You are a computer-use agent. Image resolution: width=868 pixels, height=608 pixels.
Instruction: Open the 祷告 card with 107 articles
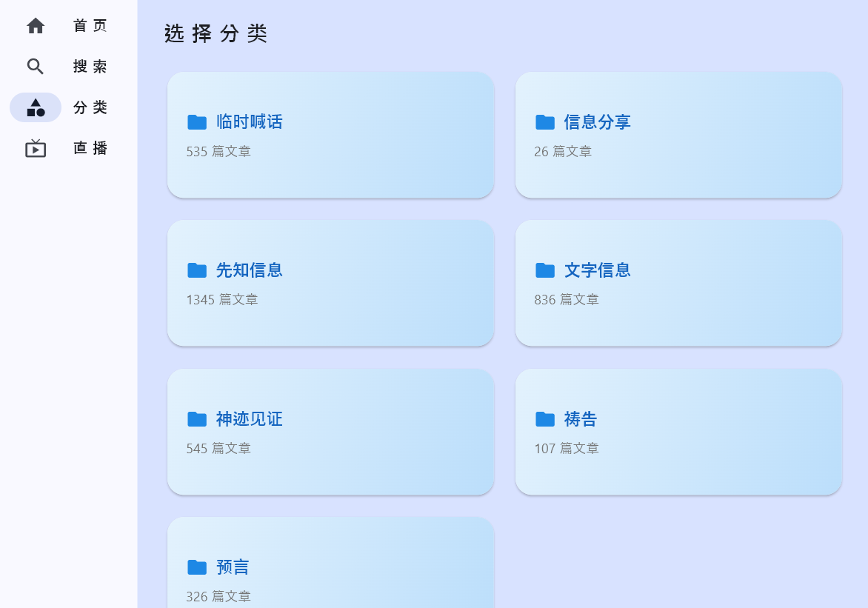(x=678, y=432)
